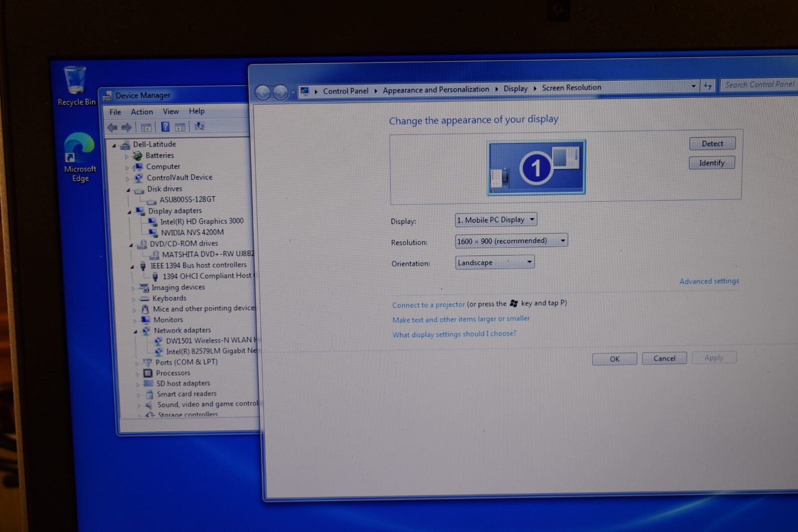The width and height of the screenshot is (798, 532).
Task: Click Scan for hardware changes toolbar icon
Action: click(199, 126)
